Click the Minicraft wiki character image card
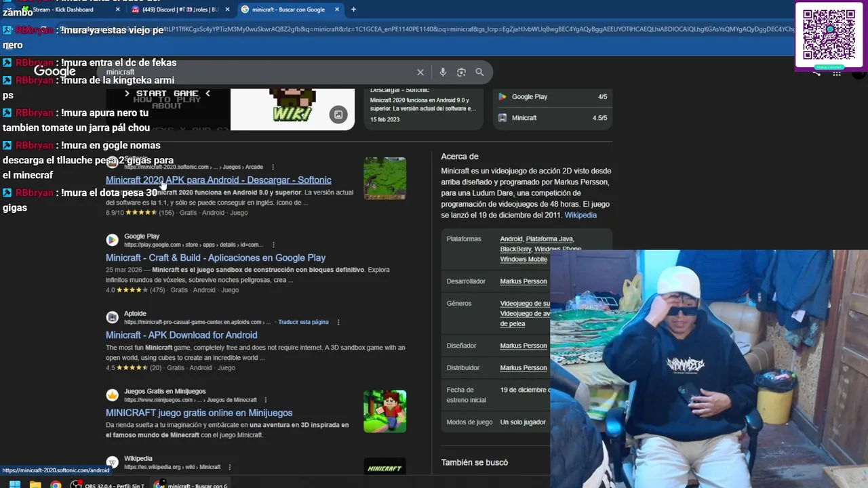Viewport: 868px width, 488px height. (x=292, y=108)
